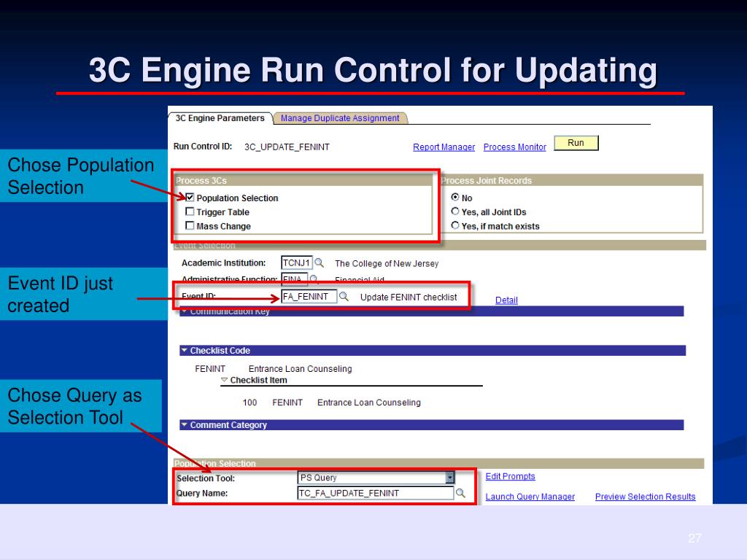Image resolution: width=747 pixels, height=560 pixels.
Task: Select the No joint records radio
Action: (455, 197)
